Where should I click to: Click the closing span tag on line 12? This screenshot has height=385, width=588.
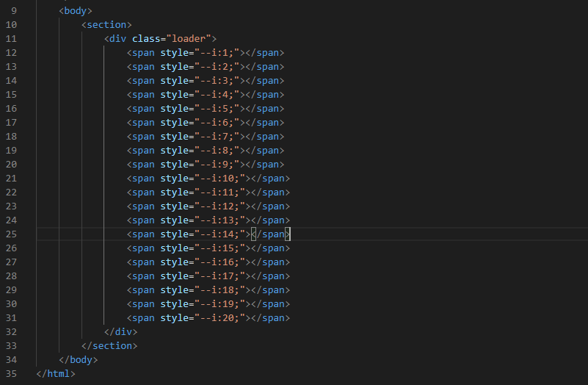tap(265, 53)
